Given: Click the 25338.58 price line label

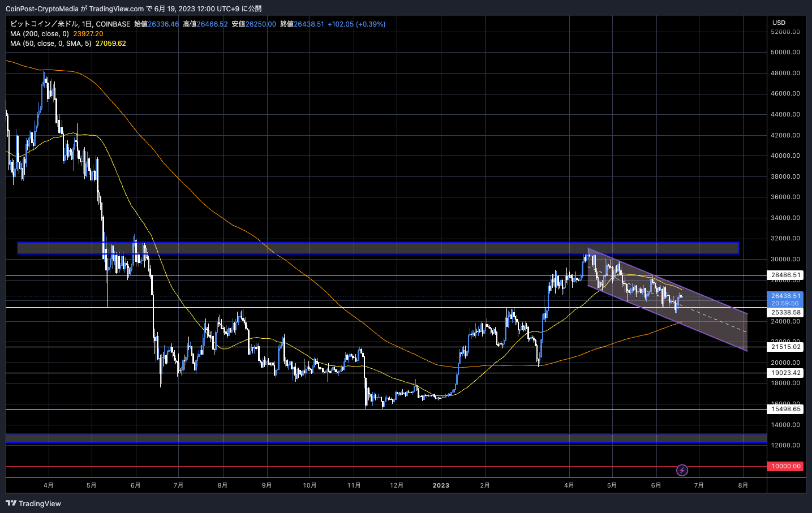Looking at the screenshot, I should click(786, 312).
